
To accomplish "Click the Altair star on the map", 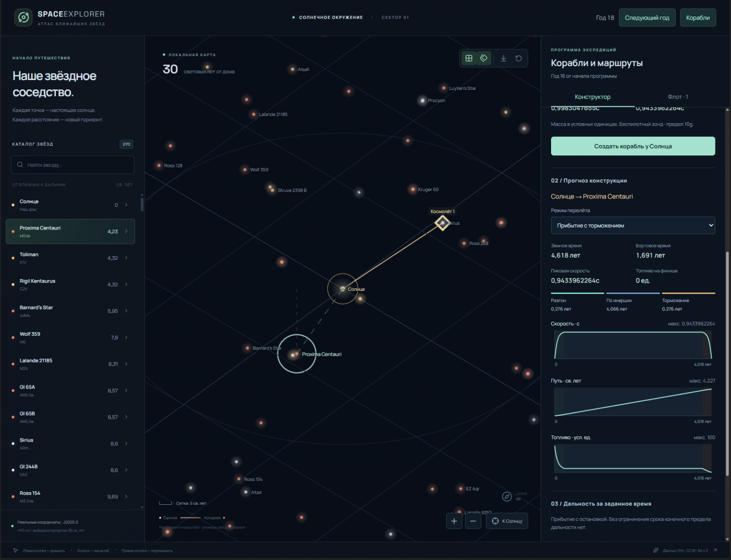I will point(246,492).
